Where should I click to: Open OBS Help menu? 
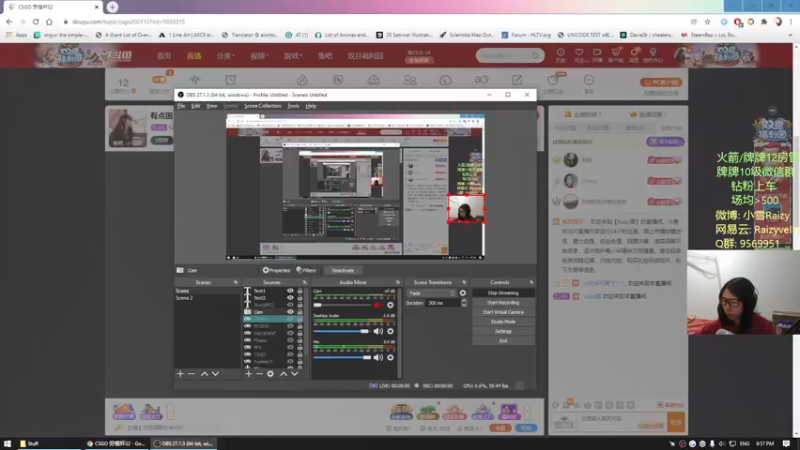pyautogui.click(x=311, y=106)
